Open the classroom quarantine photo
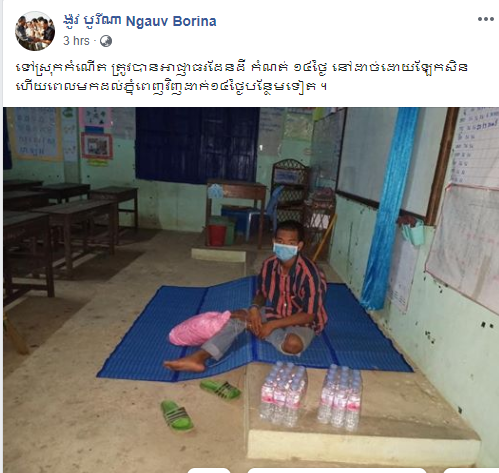 [251, 289]
